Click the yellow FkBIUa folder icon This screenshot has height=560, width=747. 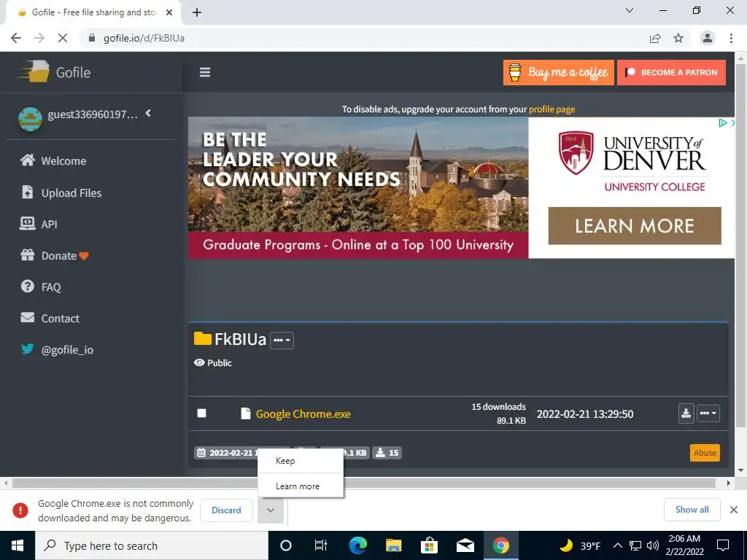(203, 338)
